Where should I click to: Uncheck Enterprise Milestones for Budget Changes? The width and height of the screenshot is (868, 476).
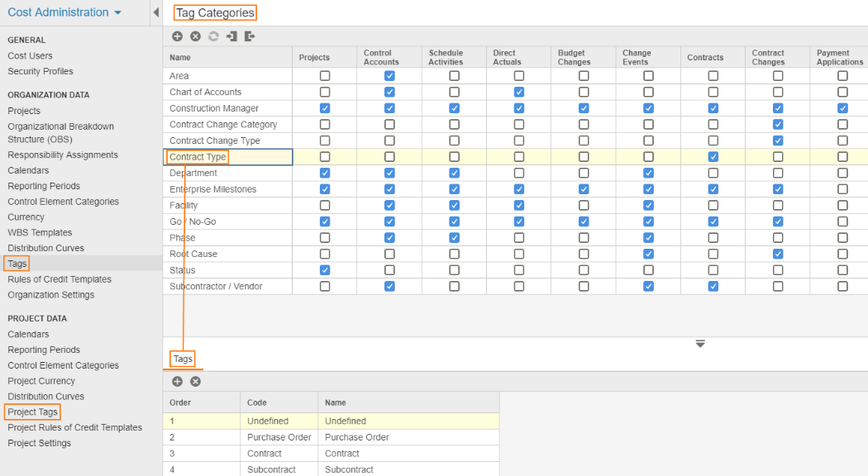[584, 189]
